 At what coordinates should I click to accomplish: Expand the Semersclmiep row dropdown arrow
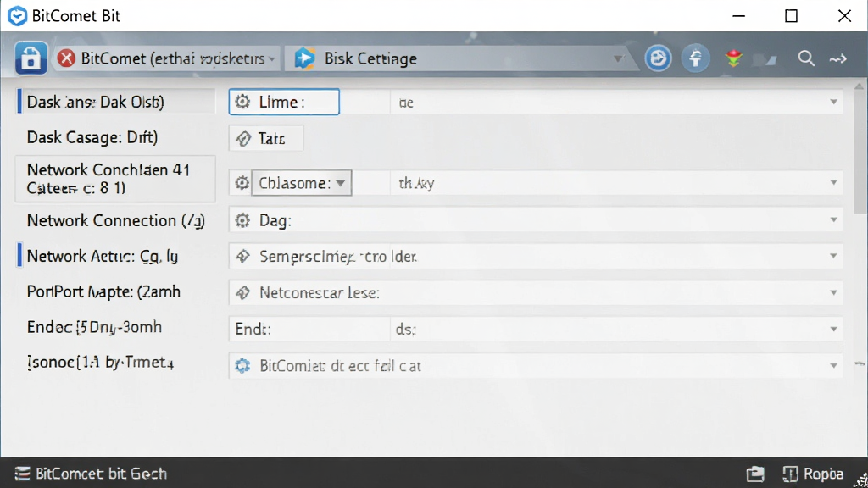point(833,256)
